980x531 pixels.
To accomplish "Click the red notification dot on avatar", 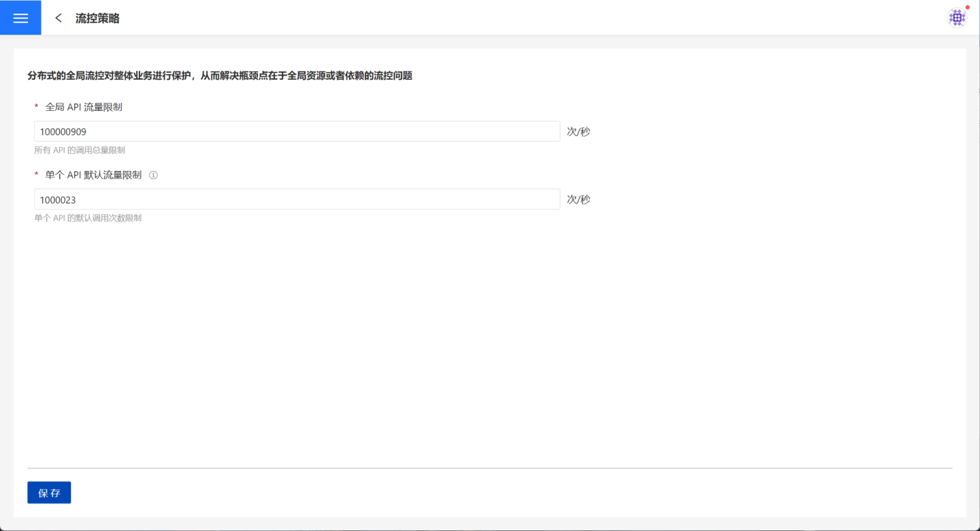I will point(967,7).
